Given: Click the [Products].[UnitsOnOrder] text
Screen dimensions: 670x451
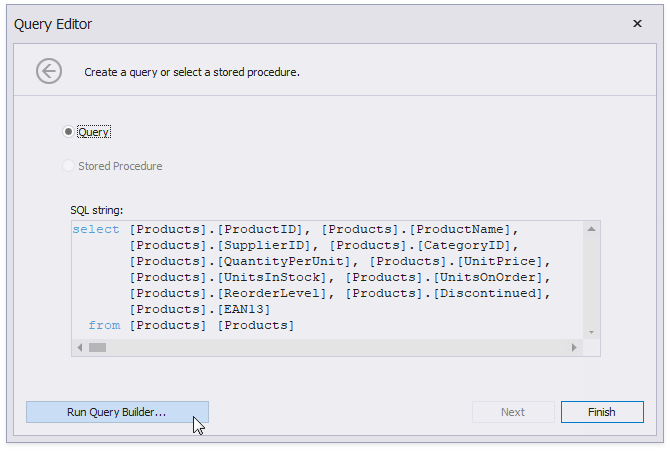Looking at the screenshot, I should click(x=444, y=277).
